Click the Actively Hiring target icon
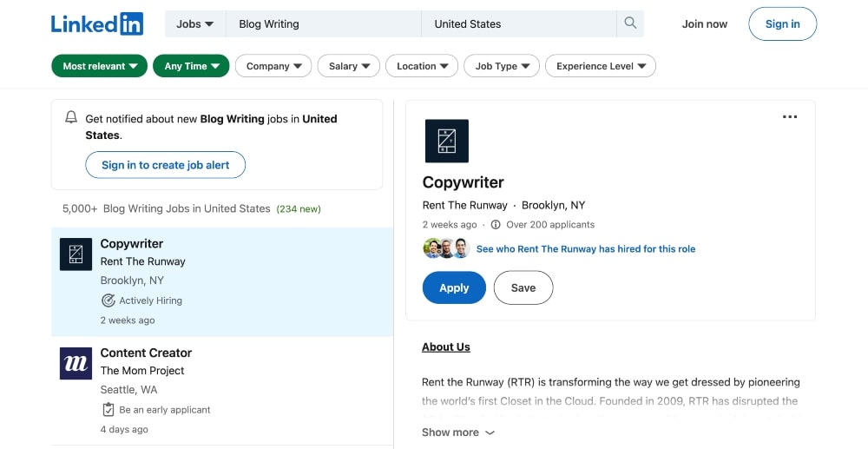This screenshot has height=449, width=868. click(108, 300)
